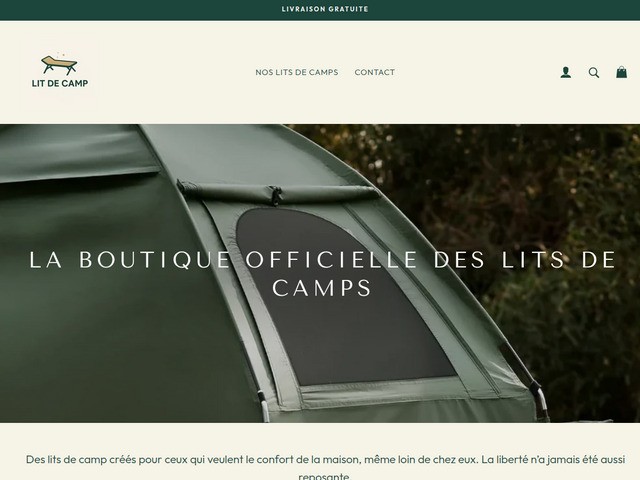Go to the CONTACT page
The width and height of the screenshot is (640, 480).
tap(375, 72)
